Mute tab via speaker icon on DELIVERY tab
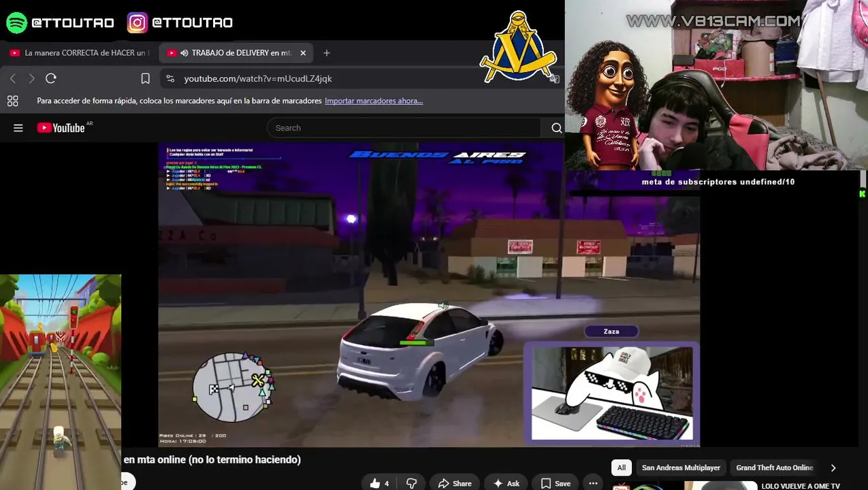Screen dimensions: 868x490 point(184,53)
